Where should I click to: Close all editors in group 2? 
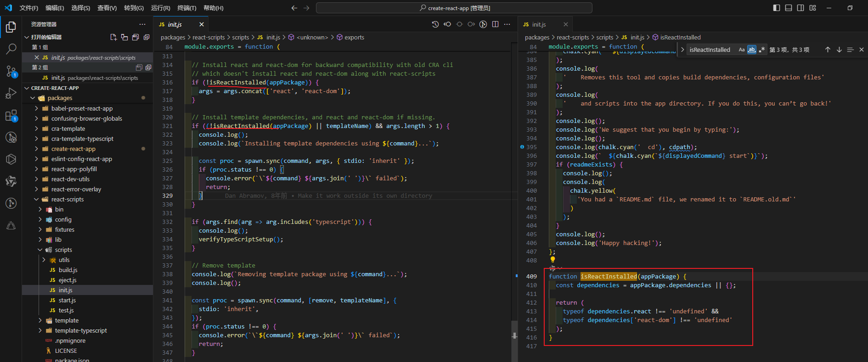(148, 67)
